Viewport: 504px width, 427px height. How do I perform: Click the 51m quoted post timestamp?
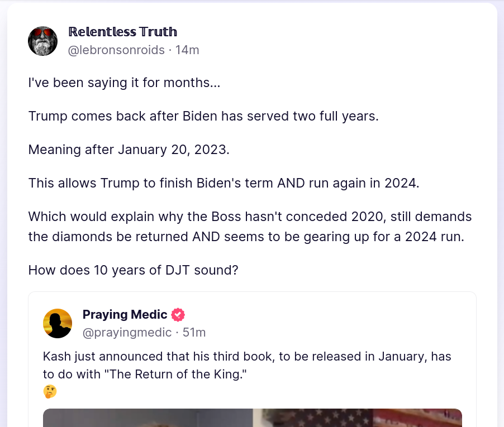pyautogui.click(x=194, y=333)
